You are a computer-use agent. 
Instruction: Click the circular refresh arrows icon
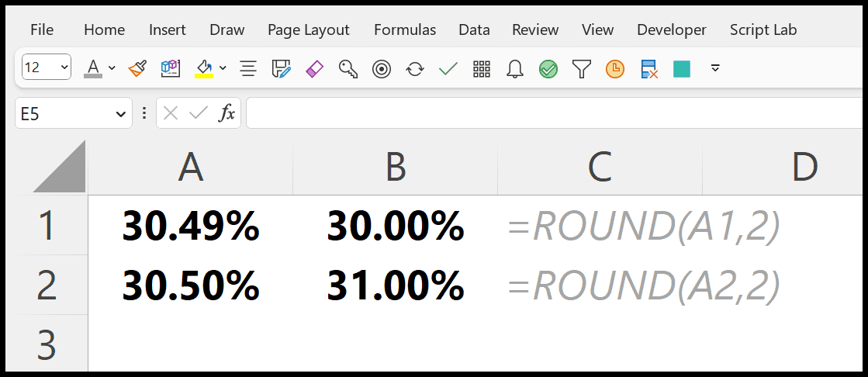pyautogui.click(x=415, y=68)
